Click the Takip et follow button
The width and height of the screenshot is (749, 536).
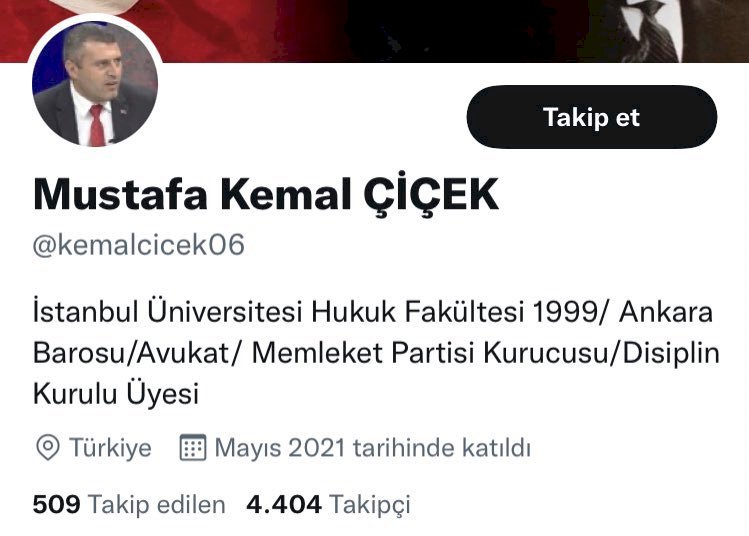(x=591, y=117)
